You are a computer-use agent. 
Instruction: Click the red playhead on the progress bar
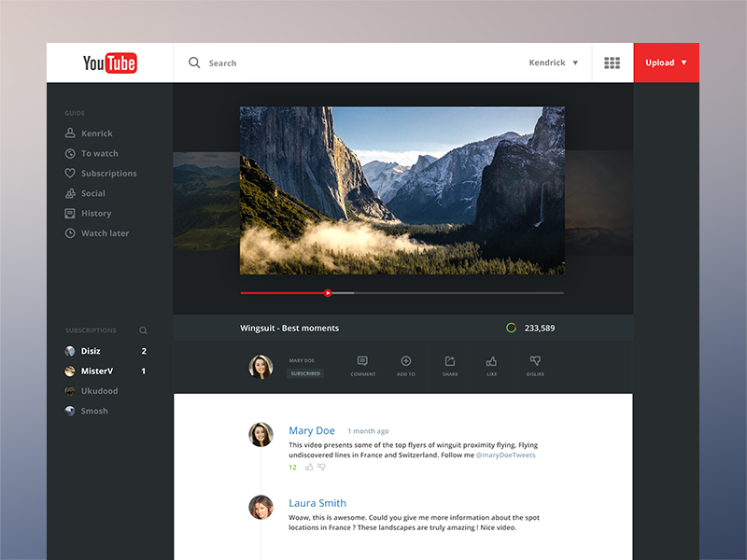(329, 292)
